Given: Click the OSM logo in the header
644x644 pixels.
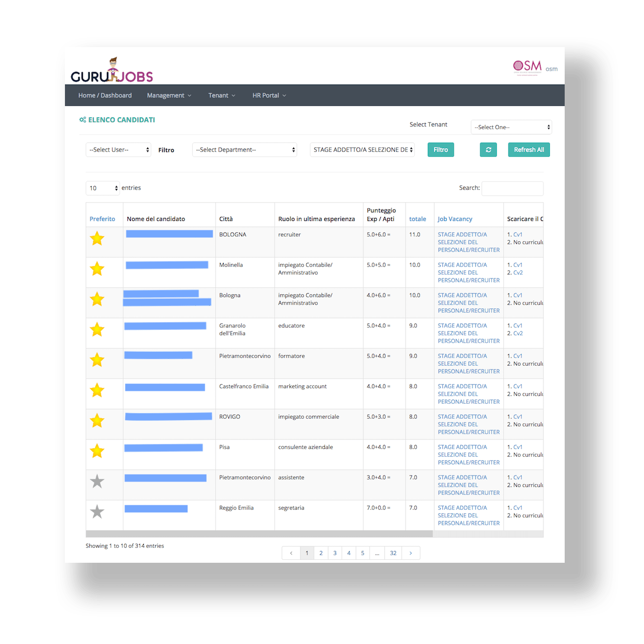Looking at the screenshot, I should (x=527, y=66).
